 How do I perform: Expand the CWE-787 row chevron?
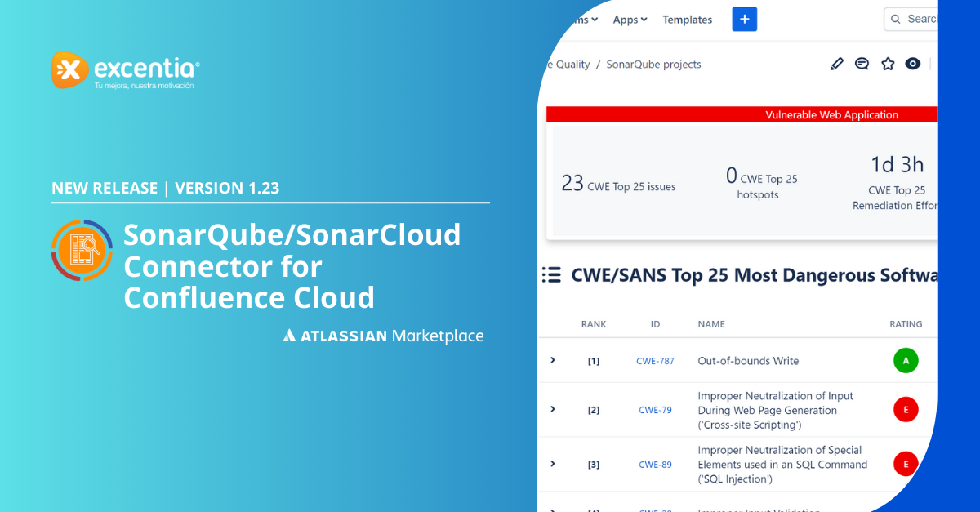tap(553, 360)
